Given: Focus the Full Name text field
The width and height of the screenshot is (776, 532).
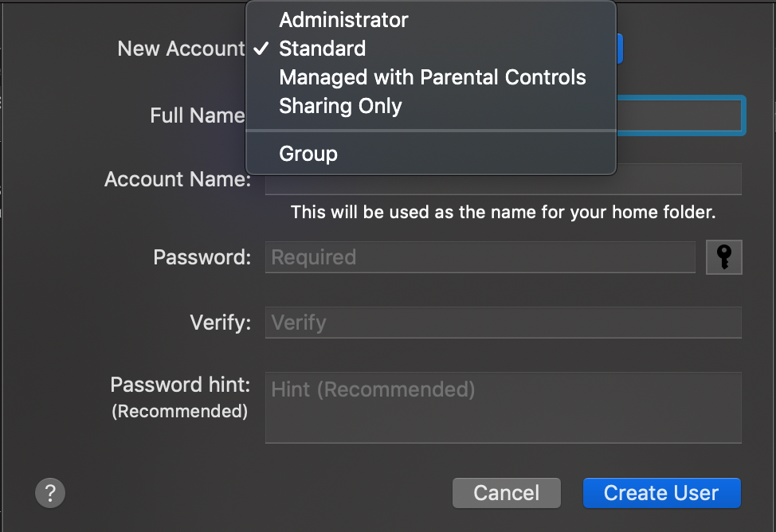Looking at the screenshot, I should pyautogui.click(x=680, y=115).
